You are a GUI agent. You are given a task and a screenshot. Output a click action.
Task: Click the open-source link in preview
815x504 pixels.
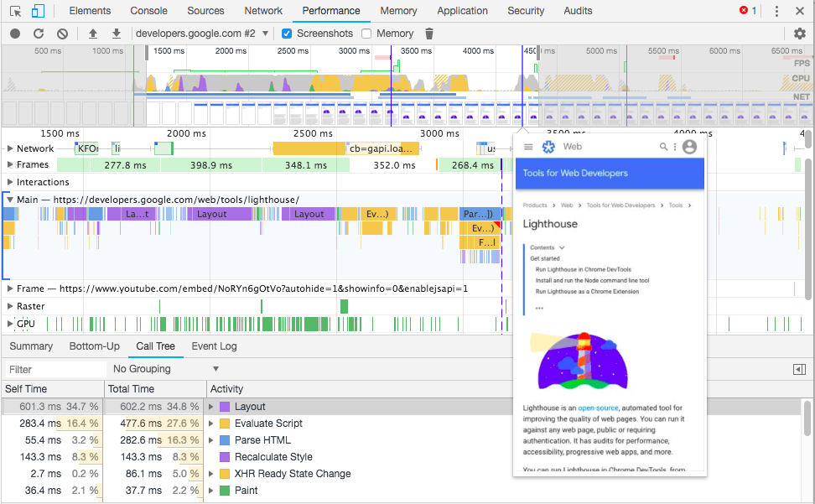coord(599,408)
